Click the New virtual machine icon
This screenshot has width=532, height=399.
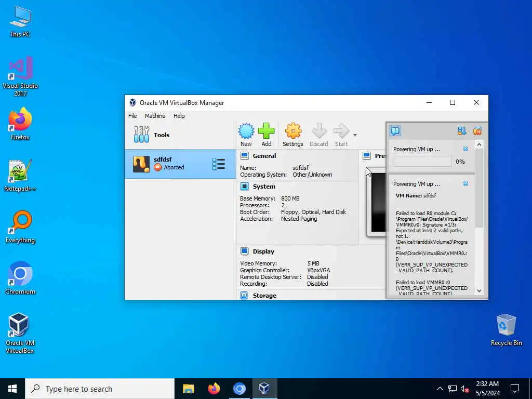(246, 131)
